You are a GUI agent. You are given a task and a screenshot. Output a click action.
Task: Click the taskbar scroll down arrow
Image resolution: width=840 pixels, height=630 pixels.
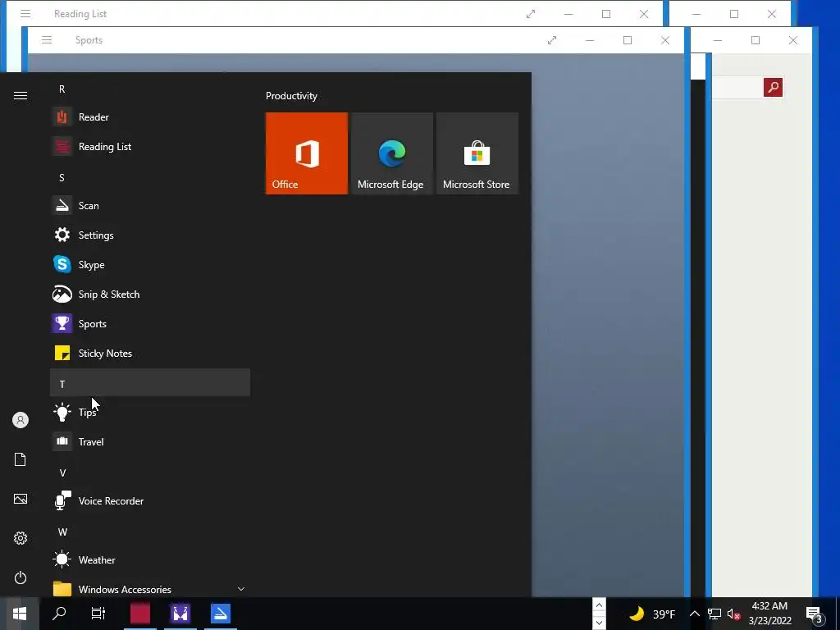[x=599, y=622]
